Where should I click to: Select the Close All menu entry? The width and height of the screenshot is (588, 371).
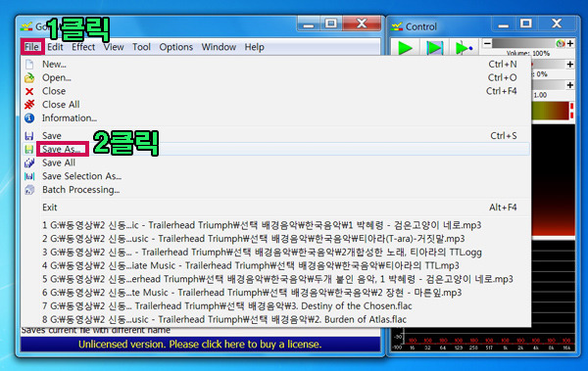pyautogui.click(x=275, y=105)
